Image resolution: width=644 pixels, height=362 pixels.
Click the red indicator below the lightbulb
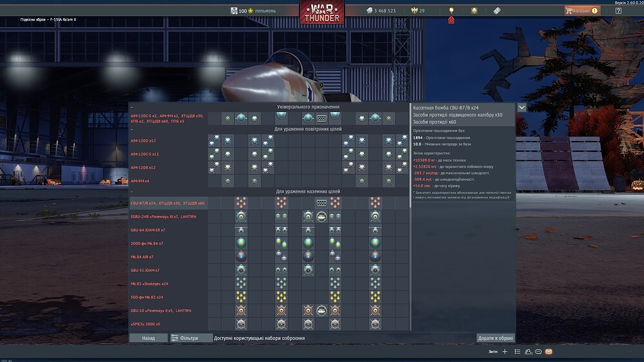(451, 20)
